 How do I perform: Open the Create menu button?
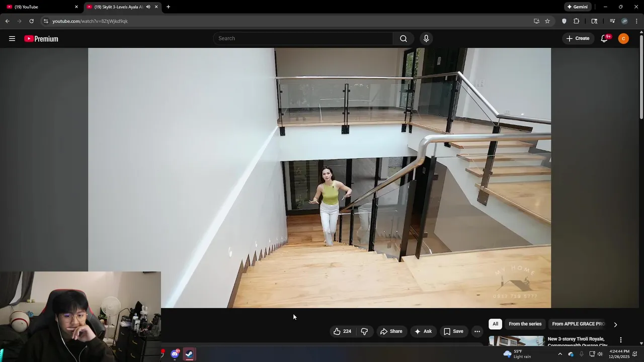[578, 39]
